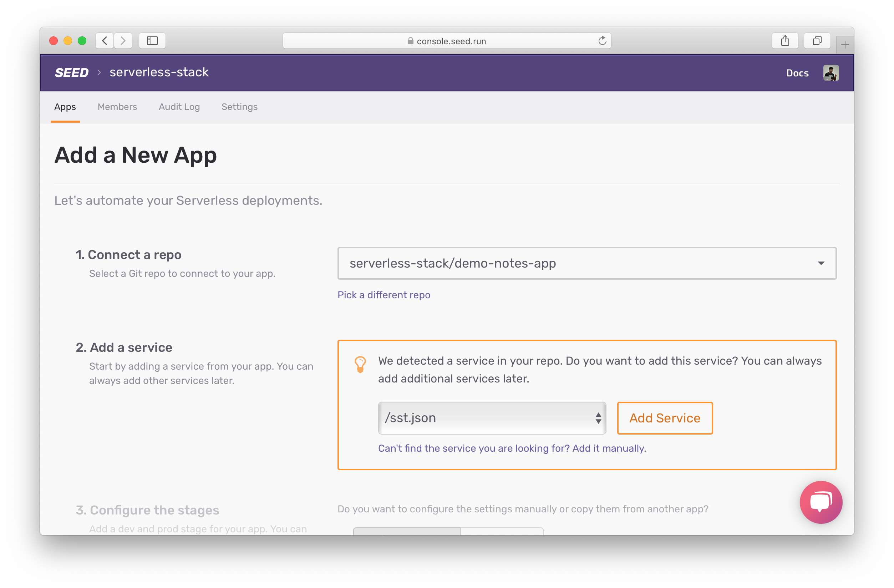The image size is (894, 588).
Task: Click the console.seed.run address bar
Action: coord(446,41)
